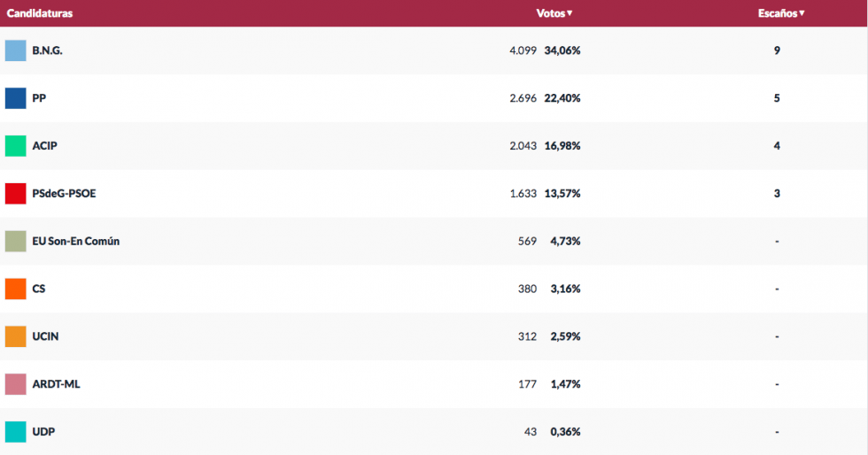Click the Candidaturas column header

[40, 13]
